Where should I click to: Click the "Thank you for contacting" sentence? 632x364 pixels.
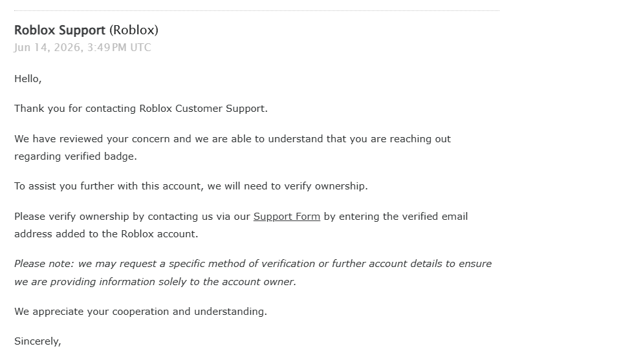coord(141,109)
